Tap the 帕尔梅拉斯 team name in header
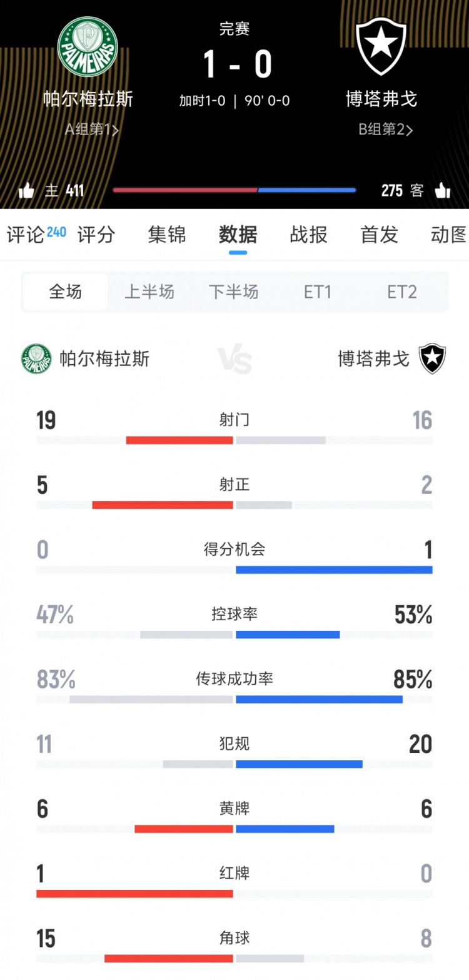Screen dimensions: 469x980 click(x=88, y=99)
